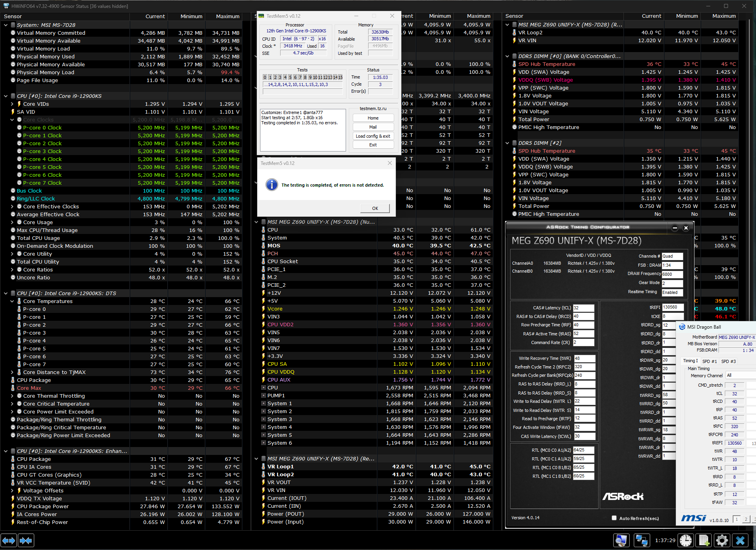Expand Core Effective Clocks row
The width and height of the screenshot is (756, 550).
(12, 206)
